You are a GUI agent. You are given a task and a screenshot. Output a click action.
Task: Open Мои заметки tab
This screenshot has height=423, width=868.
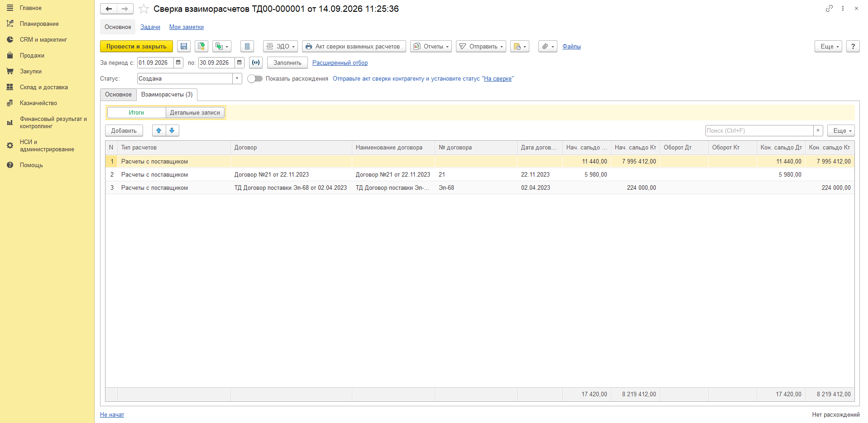click(x=187, y=27)
